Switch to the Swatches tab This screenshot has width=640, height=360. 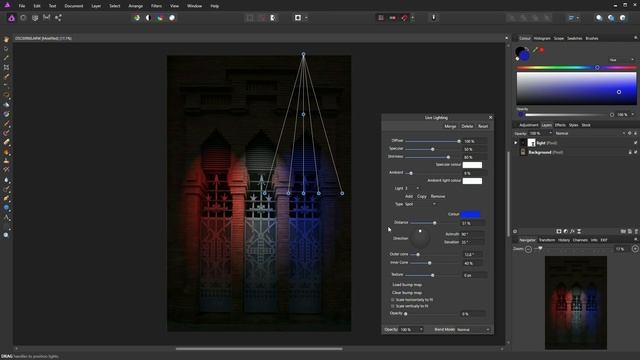tap(574, 38)
